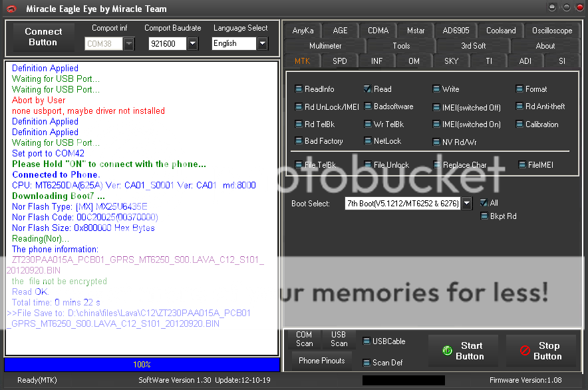Image resolution: width=588 pixels, height=390 pixels.
Task: Enable the FileIMEI checkbox
Action: click(521, 165)
